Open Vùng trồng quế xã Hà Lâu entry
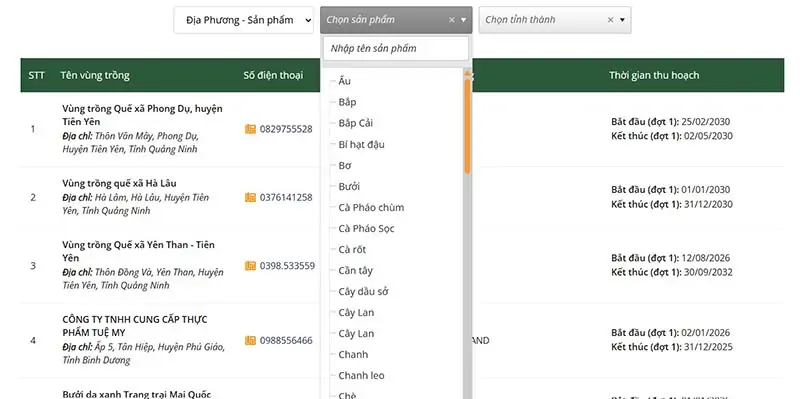 [119, 183]
